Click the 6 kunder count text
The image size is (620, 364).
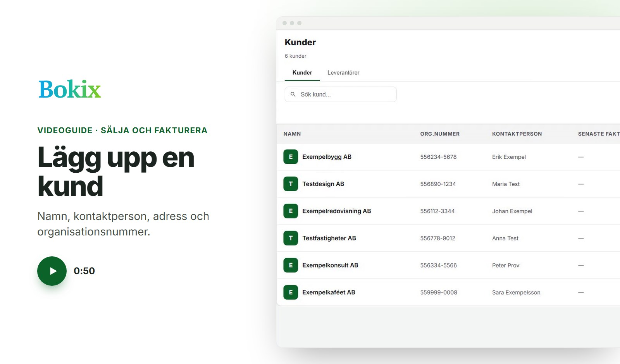point(295,56)
